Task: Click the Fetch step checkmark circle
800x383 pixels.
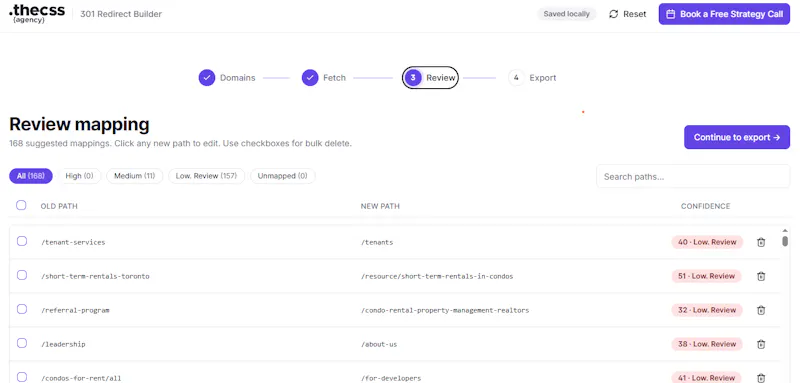Action: click(x=310, y=78)
